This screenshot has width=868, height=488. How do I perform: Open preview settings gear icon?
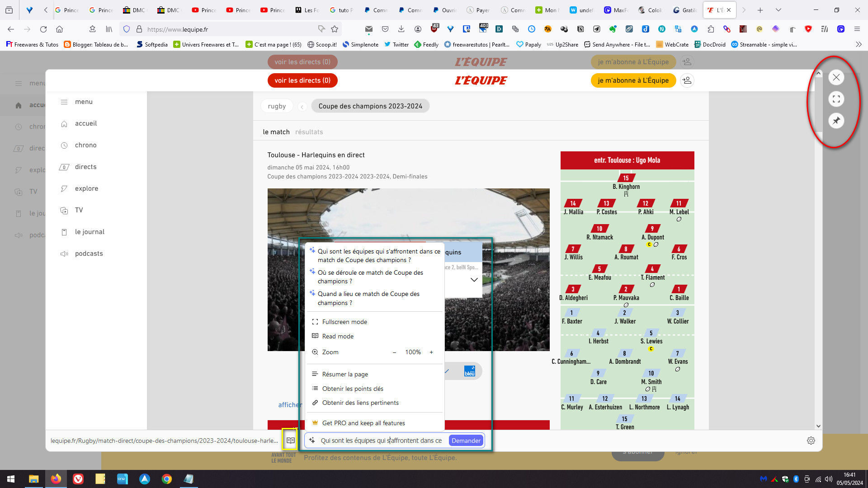pyautogui.click(x=811, y=441)
